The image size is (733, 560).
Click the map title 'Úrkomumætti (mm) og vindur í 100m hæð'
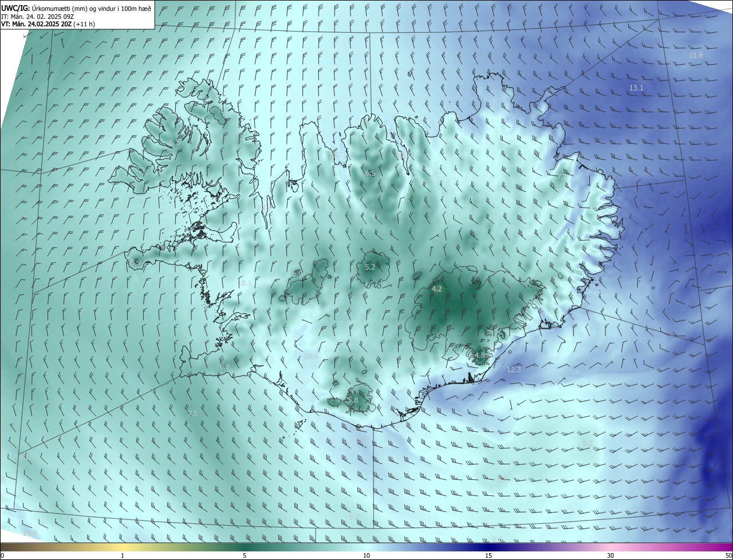[92, 8]
